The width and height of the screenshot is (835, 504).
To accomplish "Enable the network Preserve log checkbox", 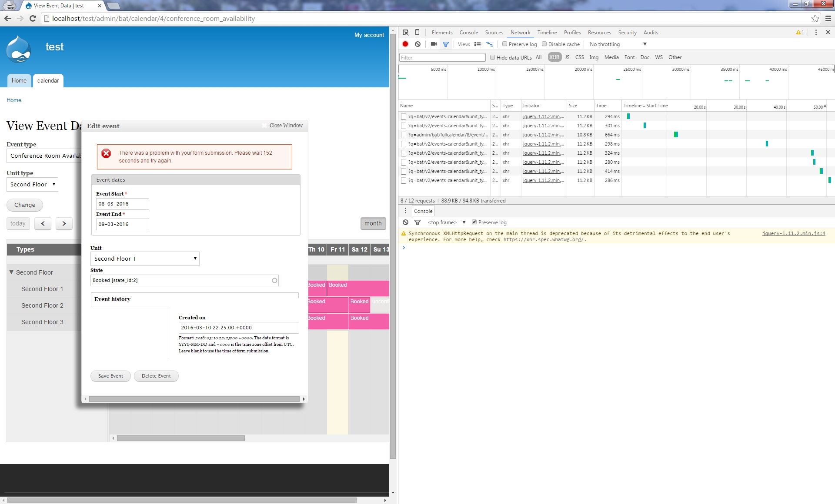I will click(504, 44).
